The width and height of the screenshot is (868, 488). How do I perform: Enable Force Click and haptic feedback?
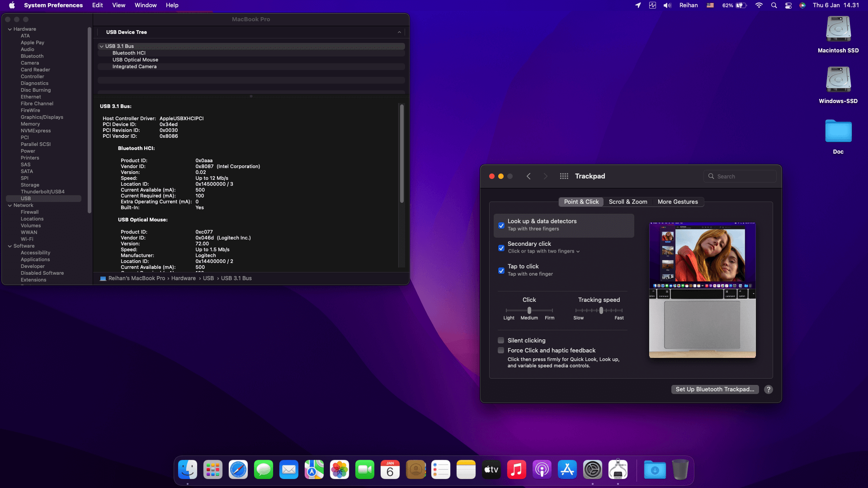coord(501,350)
